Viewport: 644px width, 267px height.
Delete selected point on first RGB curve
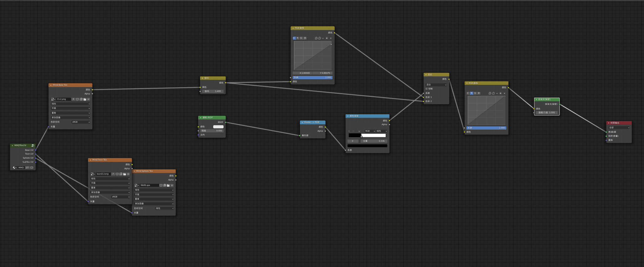[x=331, y=38]
